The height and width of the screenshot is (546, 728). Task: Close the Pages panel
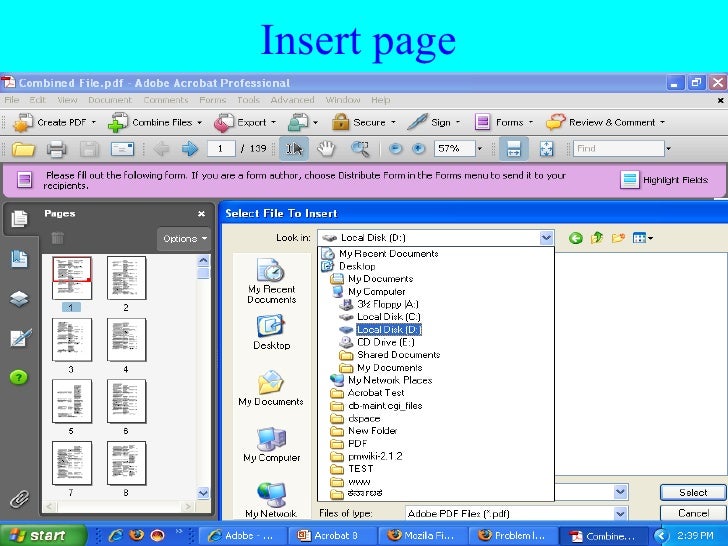[201, 214]
